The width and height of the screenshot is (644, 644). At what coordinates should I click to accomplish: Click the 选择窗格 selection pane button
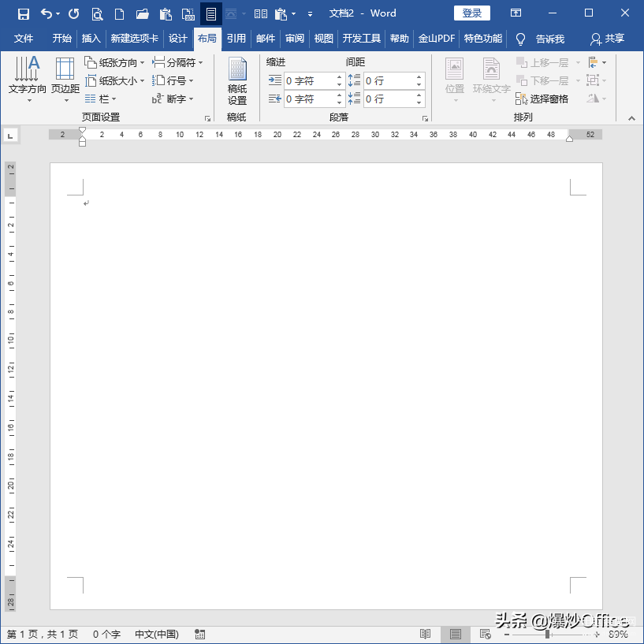pos(542,99)
